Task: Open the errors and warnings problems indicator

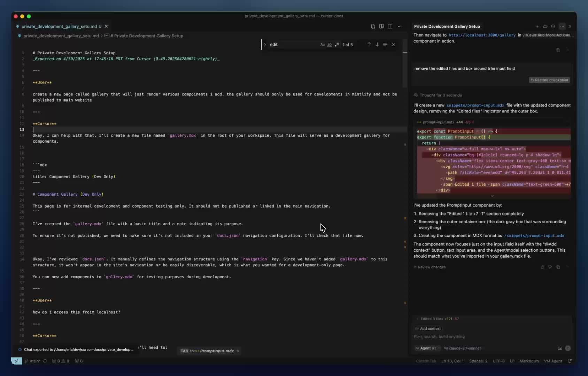Action: coord(61,361)
